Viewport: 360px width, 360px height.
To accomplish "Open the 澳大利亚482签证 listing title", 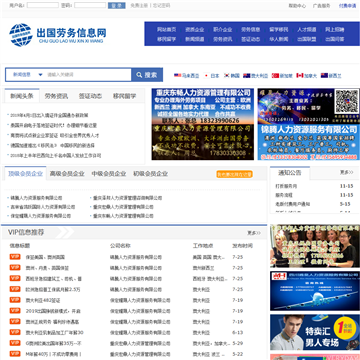I will [43, 300].
